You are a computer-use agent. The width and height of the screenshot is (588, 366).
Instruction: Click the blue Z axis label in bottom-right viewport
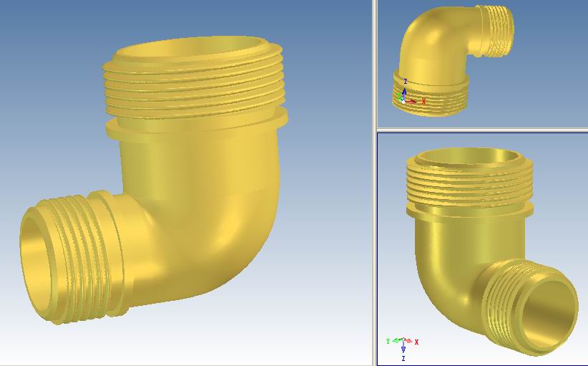pos(403,359)
